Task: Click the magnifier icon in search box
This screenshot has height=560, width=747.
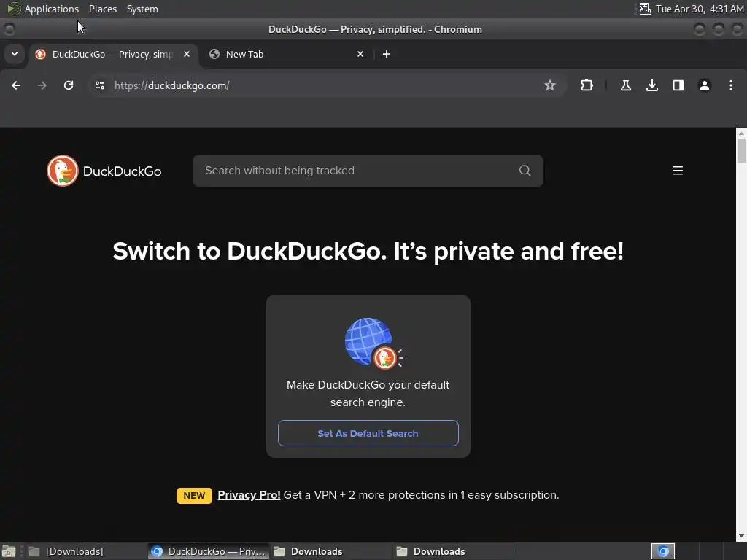Action: tap(525, 171)
